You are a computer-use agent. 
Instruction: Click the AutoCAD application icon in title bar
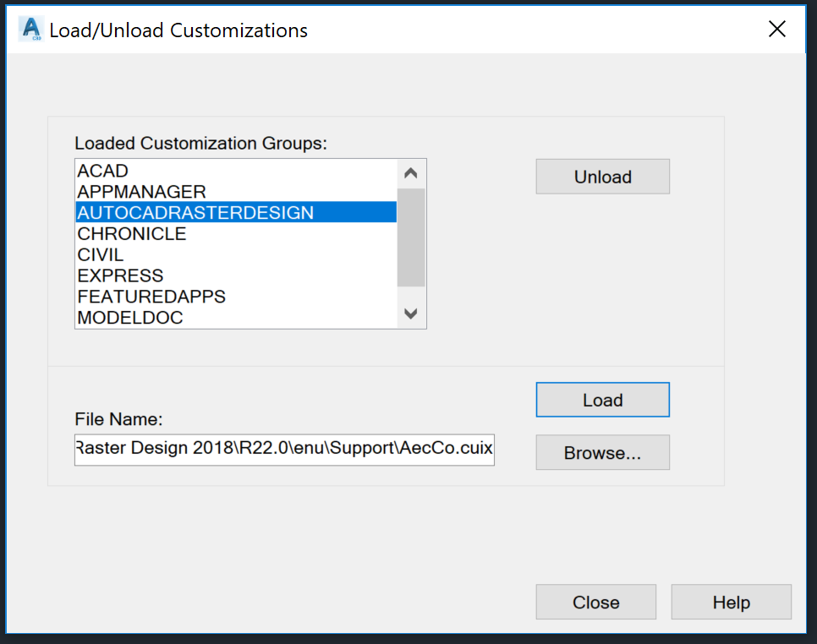click(x=30, y=29)
